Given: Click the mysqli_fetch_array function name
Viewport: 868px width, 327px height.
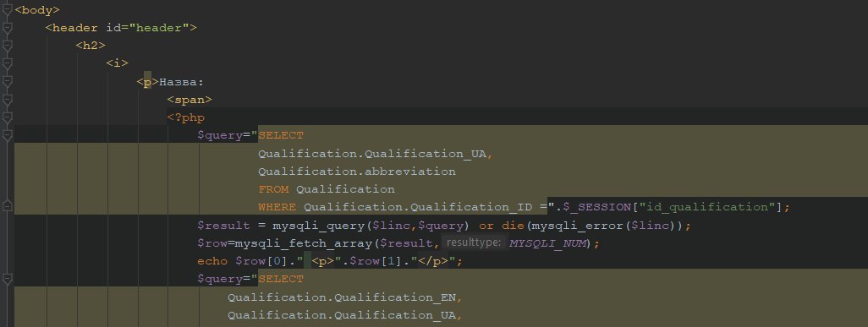Looking at the screenshot, I should point(304,243).
